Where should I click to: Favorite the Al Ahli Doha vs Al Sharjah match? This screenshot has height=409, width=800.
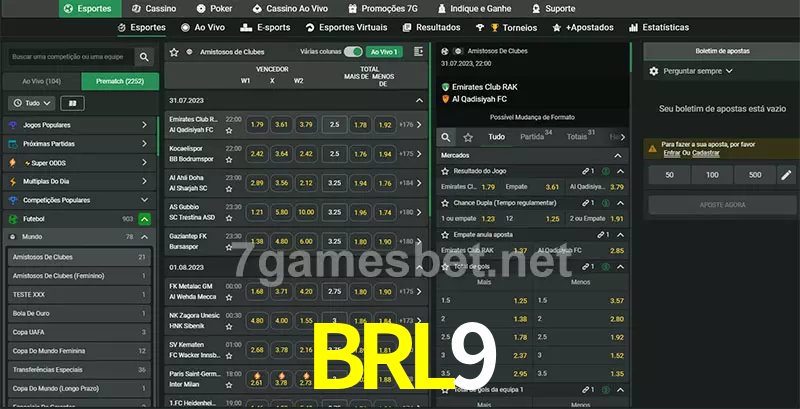click(229, 189)
